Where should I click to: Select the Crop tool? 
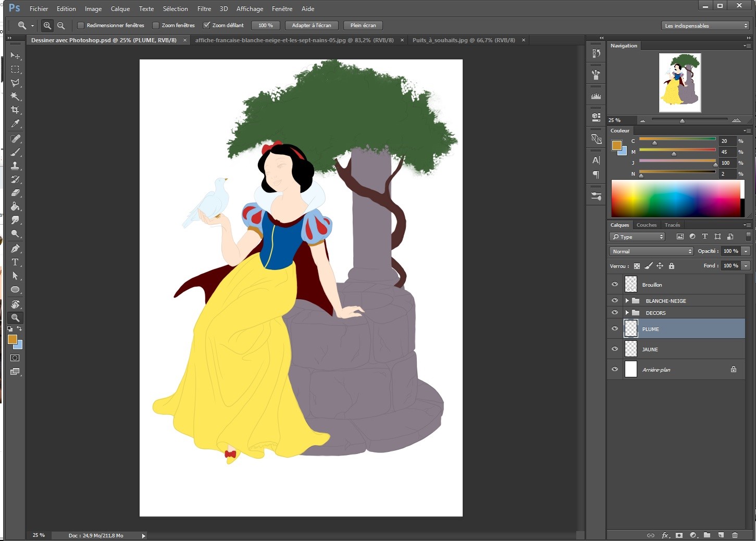(15, 110)
